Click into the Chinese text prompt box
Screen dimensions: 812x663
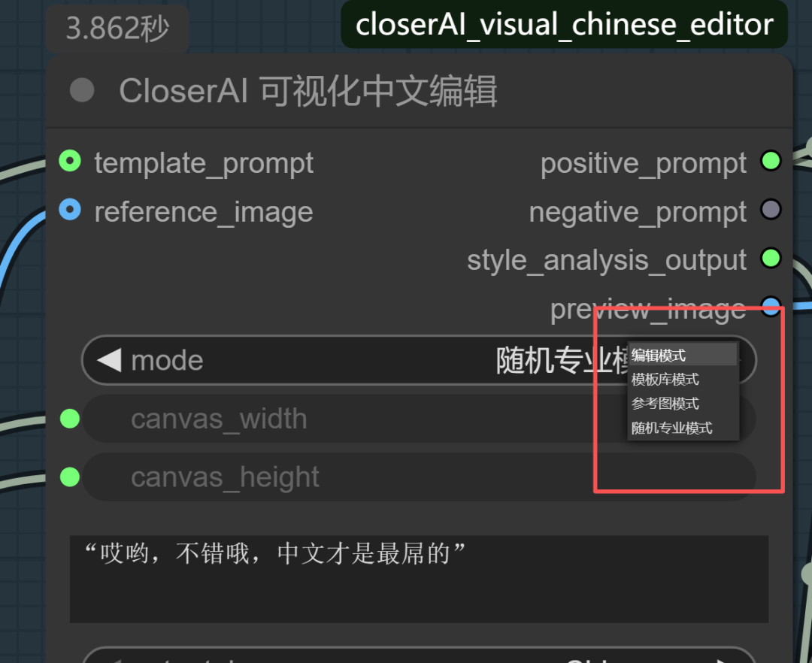tap(419, 579)
